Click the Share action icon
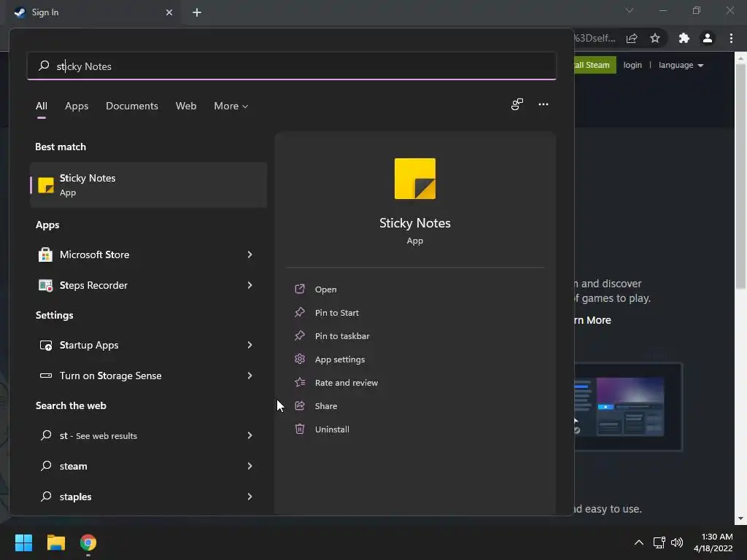Viewport: 747px width, 560px height. click(x=300, y=405)
